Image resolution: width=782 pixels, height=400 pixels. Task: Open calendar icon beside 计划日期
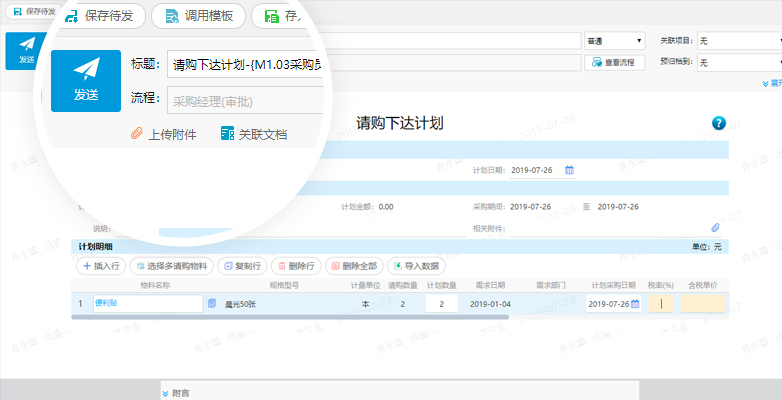pyautogui.click(x=569, y=170)
